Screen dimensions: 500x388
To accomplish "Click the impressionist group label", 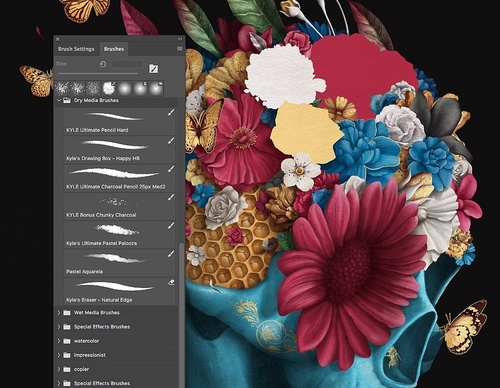I will [90, 355].
